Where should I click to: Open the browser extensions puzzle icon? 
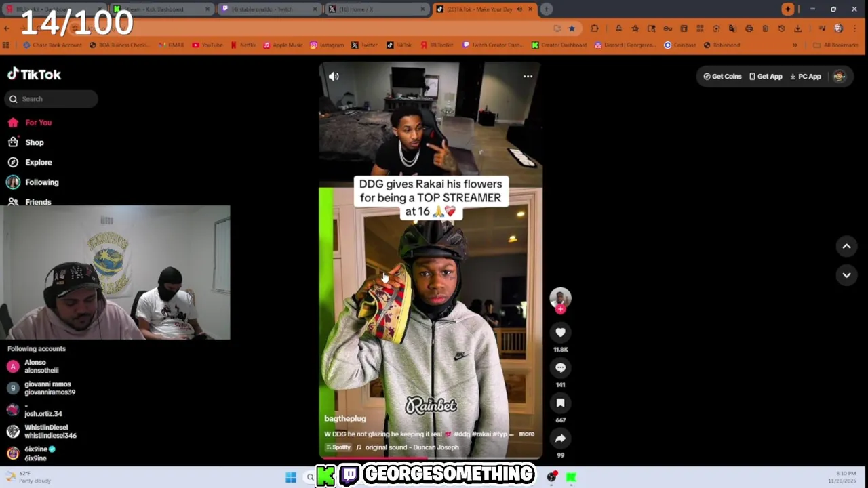595,28
